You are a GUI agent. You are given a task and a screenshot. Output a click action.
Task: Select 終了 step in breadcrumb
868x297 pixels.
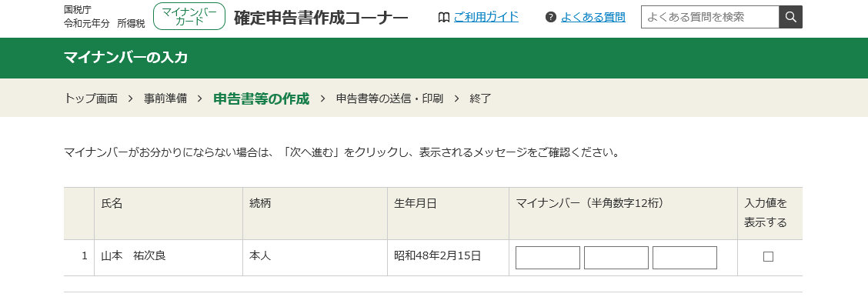coord(480,98)
